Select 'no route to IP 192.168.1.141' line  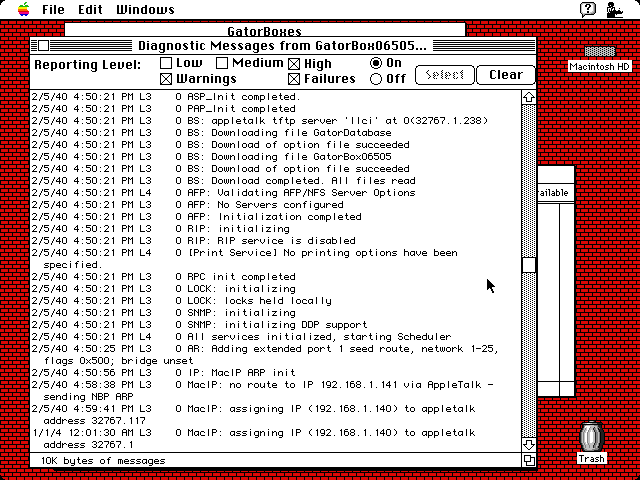click(276, 391)
